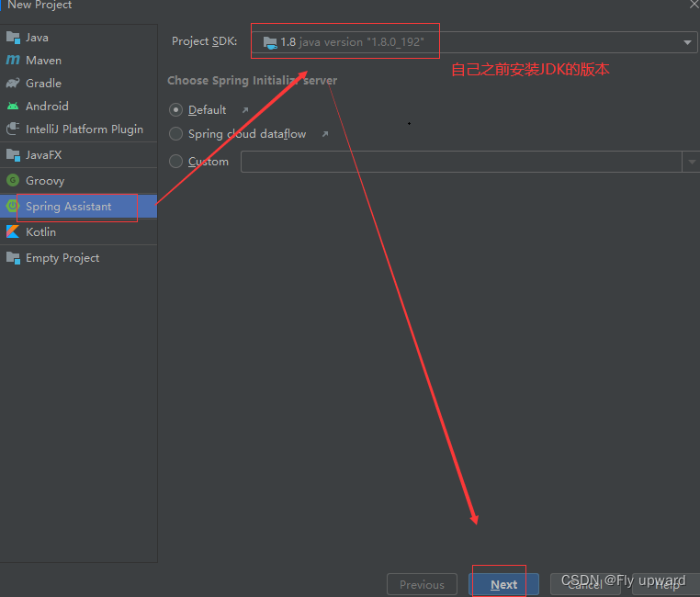The width and height of the screenshot is (700, 597).
Task: Click the JDK folder icon in SDK field
Action: pos(270,43)
